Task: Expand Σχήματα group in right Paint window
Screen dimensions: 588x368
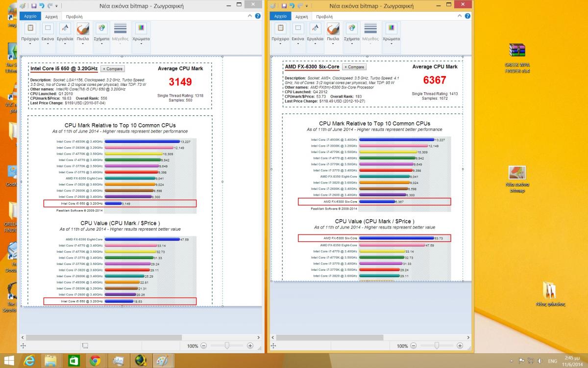Action: pos(352,37)
